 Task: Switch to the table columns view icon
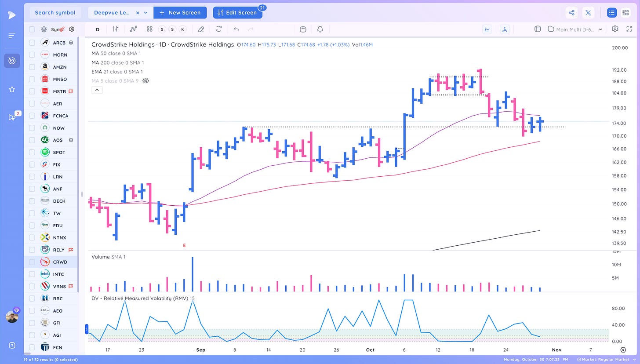(x=625, y=13)
